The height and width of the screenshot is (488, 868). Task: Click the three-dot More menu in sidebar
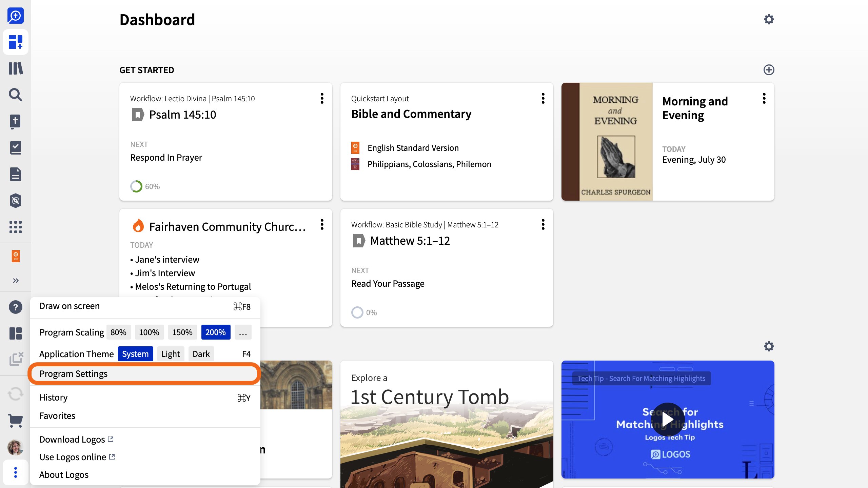pos(16,472)
